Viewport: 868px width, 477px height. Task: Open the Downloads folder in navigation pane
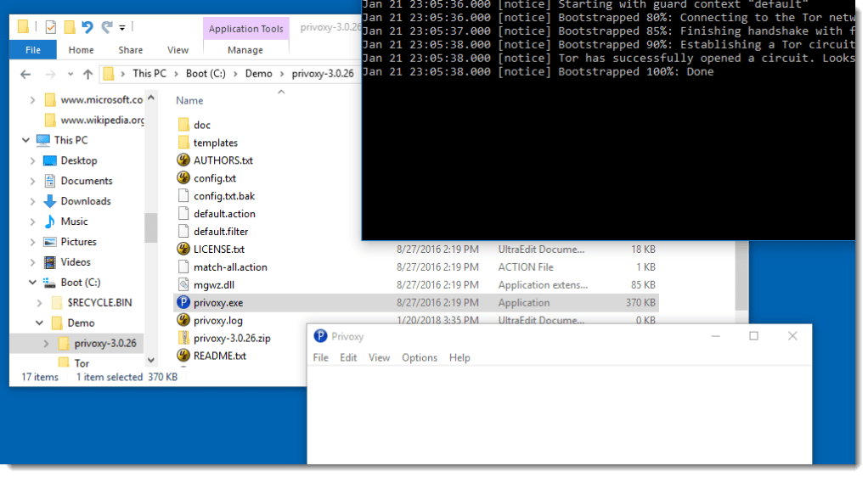(x=85, y=201)
